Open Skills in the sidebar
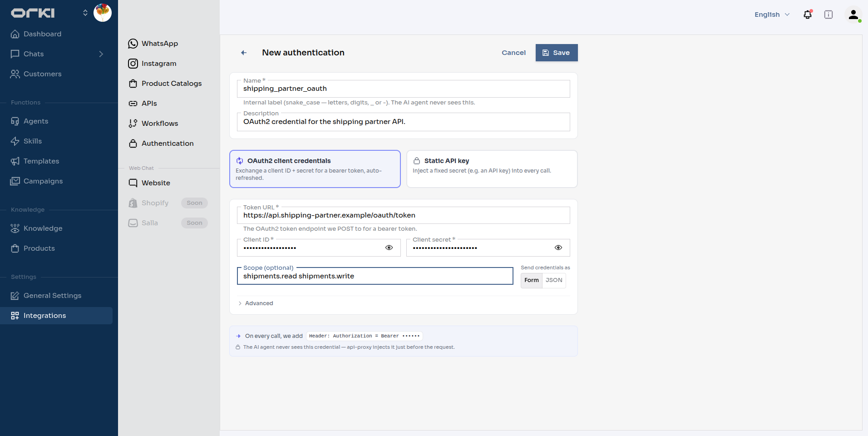Screen dimensions: 868x436 point(56,141)
